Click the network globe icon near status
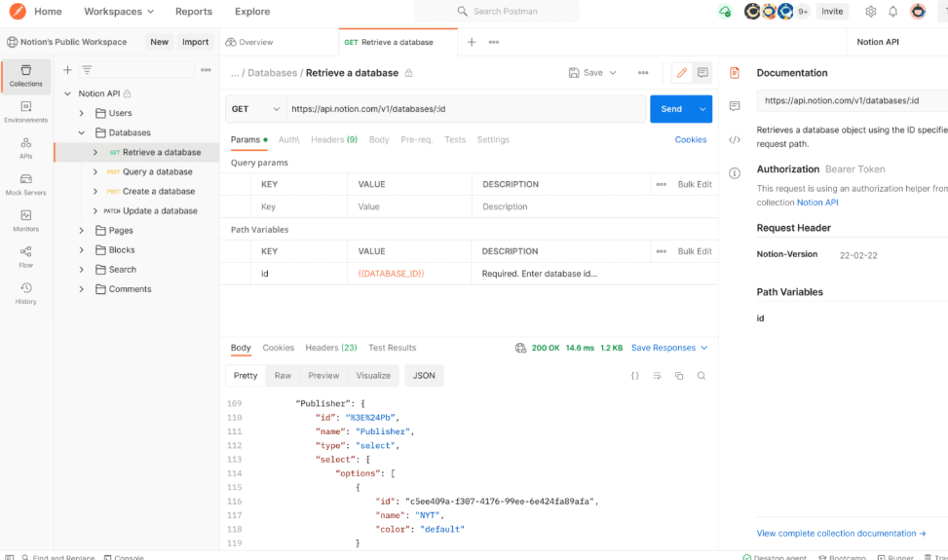948x560 pixels. (520, 348)
